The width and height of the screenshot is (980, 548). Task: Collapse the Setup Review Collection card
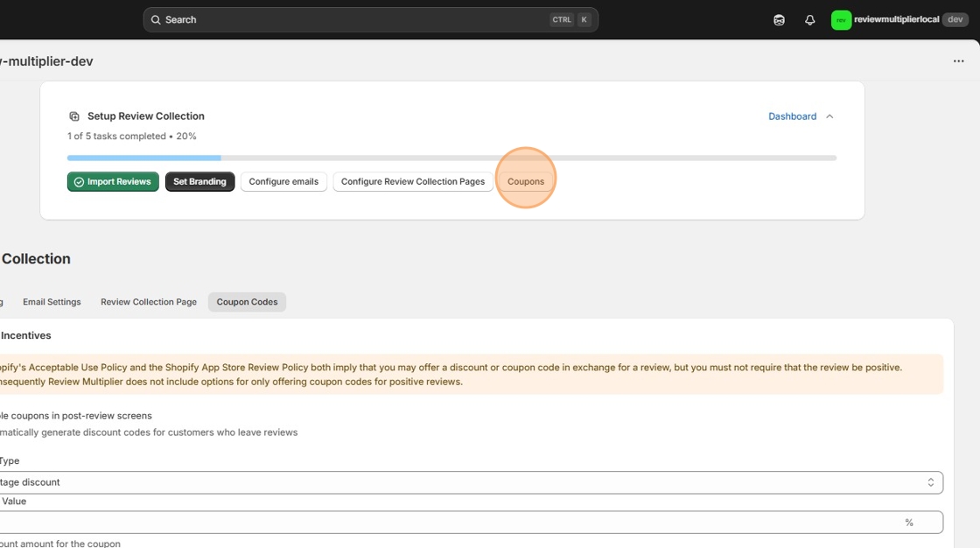[829, 116]
